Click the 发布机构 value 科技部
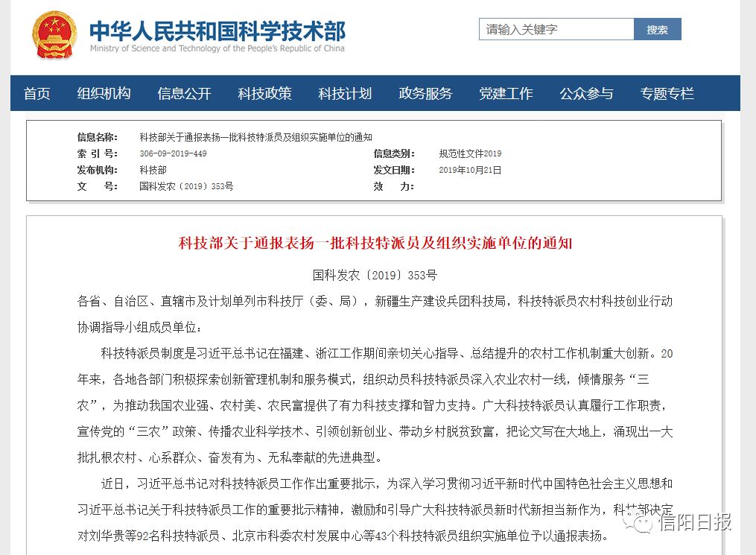Screen dimensions: 756x555 [x=153, y=170]
